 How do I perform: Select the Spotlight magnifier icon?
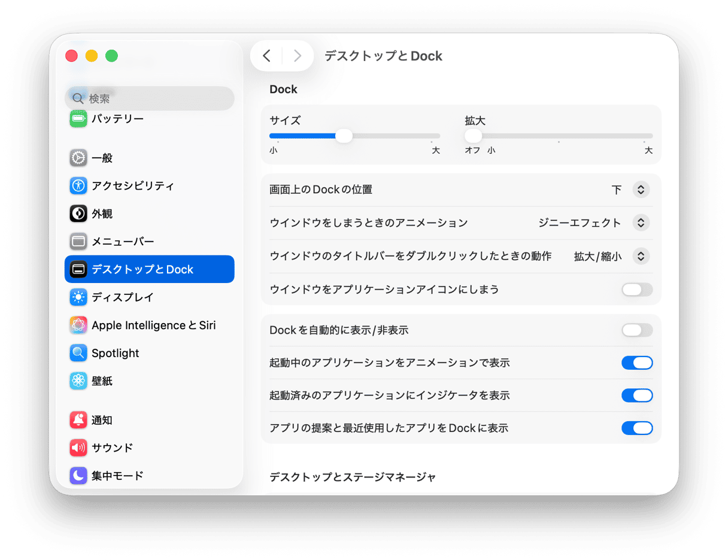(78, 353)
